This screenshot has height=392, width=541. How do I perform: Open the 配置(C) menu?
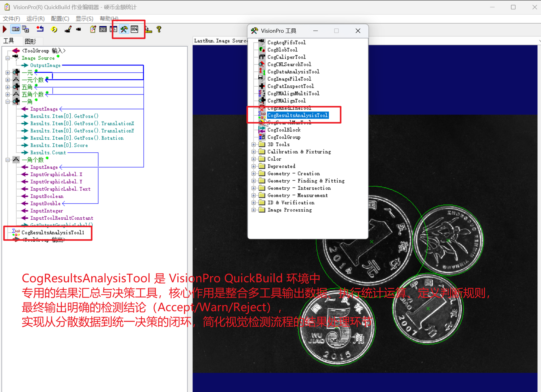coord(60,18)
